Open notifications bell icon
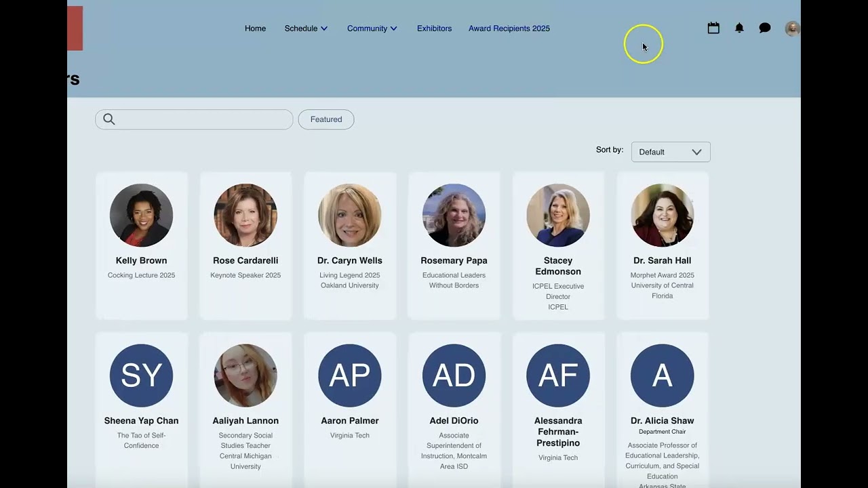The height and width of the screenshot is (488, 868). pos(739,28)
